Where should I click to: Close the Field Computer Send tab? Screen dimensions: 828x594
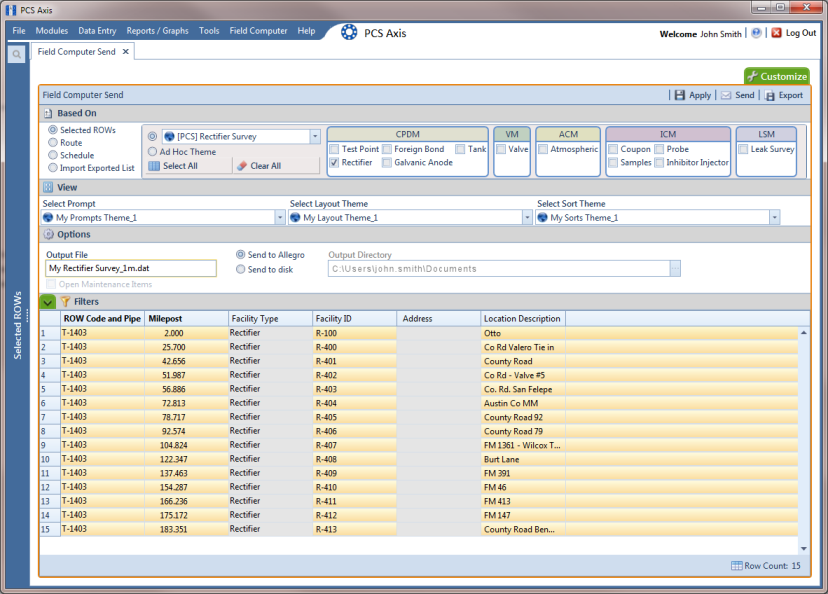click(x=126, y=52)
